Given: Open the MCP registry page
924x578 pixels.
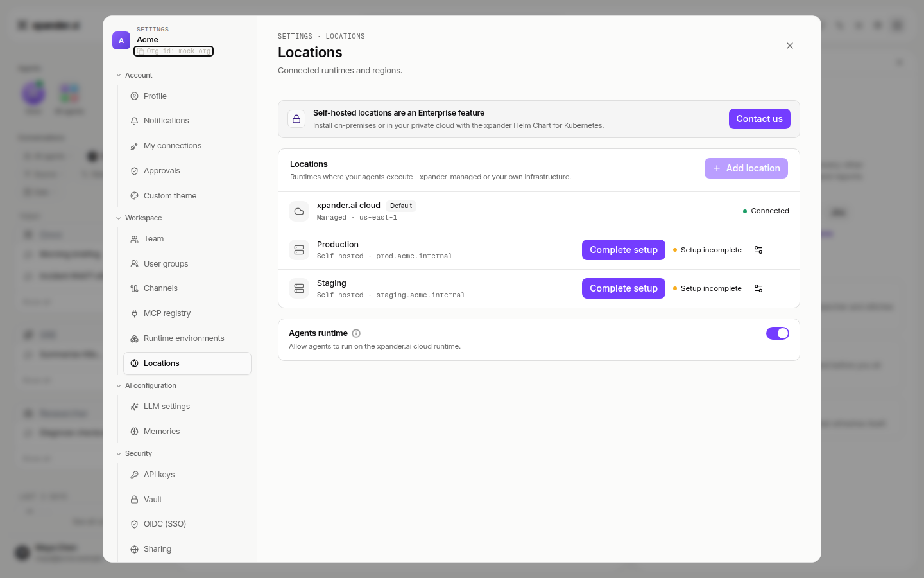Looking at the screenshot, I should pyautogui.click(x=187, y=313).
